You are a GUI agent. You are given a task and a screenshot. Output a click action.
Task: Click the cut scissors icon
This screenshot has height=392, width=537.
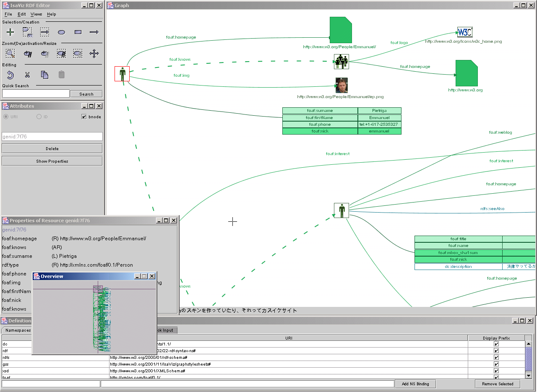[28, 75]
